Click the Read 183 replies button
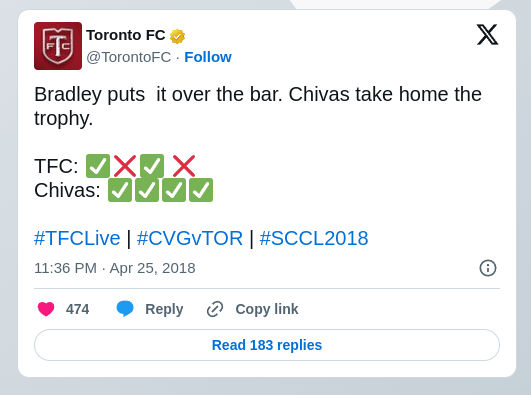Image resolution: width=531 pixels, height=395 pixels. [267, 345]
